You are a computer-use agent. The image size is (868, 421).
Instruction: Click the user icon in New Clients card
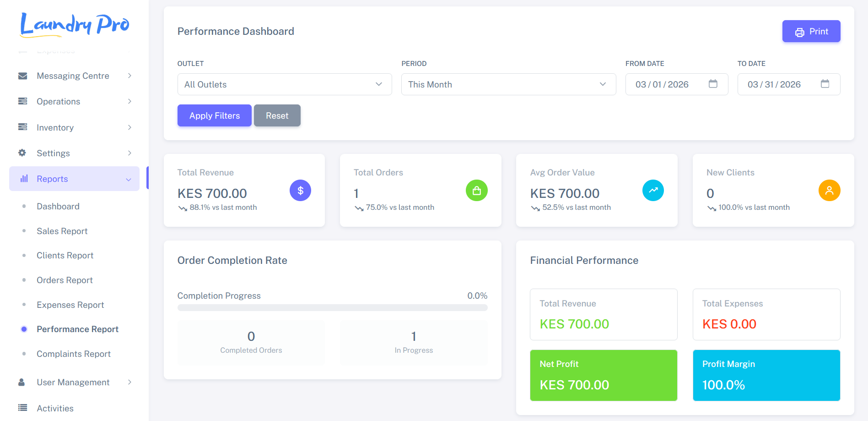click(830, 191)
